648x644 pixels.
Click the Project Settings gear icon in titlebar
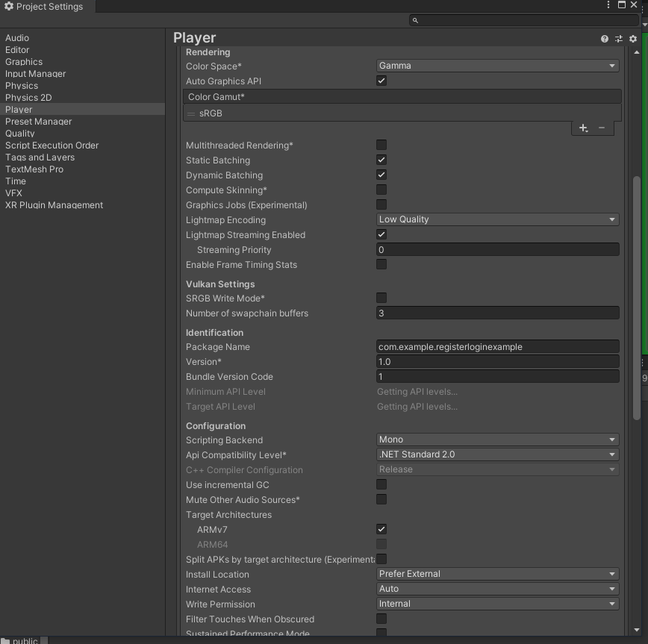9,6
